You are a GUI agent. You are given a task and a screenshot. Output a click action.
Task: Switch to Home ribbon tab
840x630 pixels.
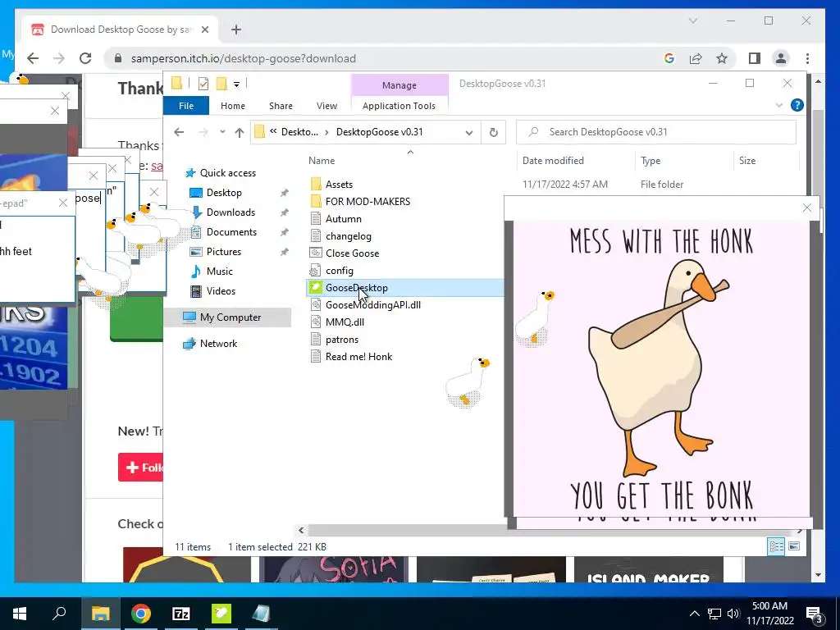pos(232,106)
